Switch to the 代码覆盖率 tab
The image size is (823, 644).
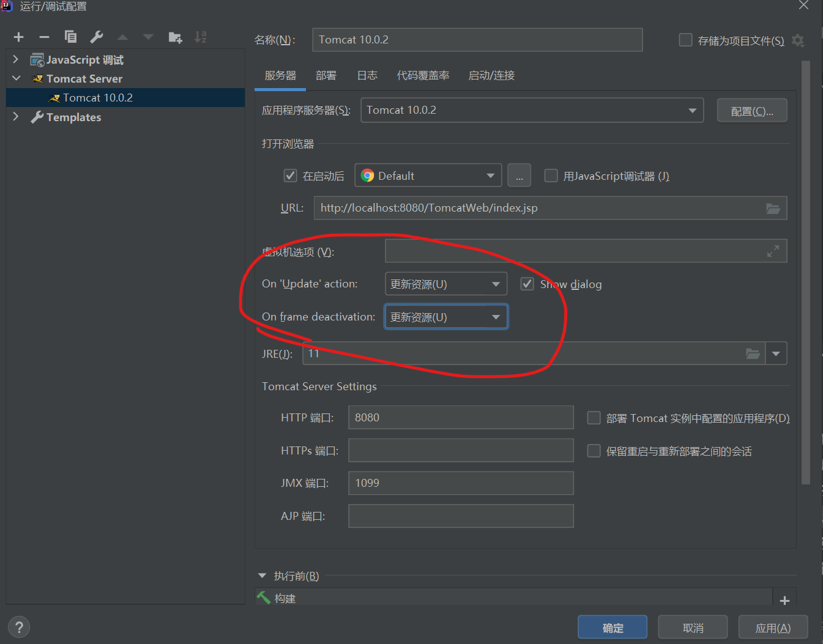coord(423,75)
